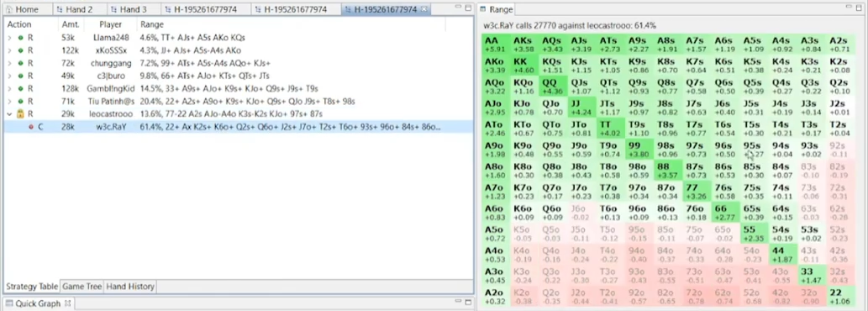Click the xKoSSSx range text
Image resolution: width=868 pixels, height=311 pixels.
click(x=191, y=50)
